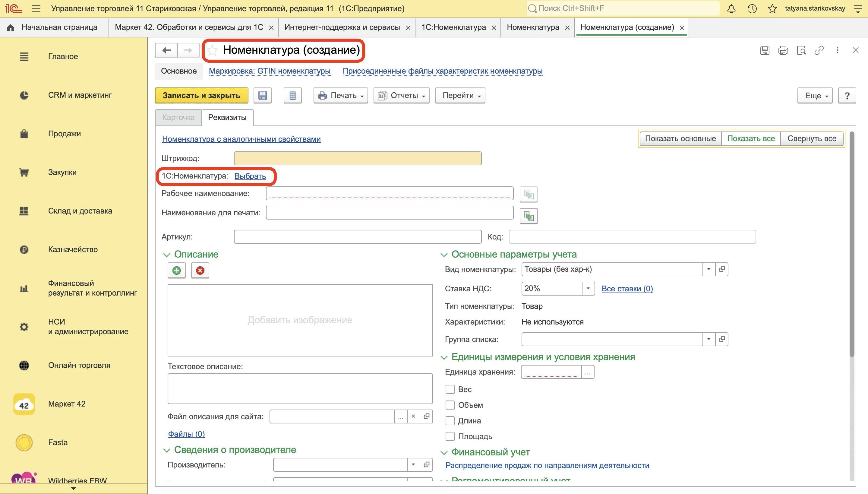This screenshot has width=868, height=494.
Task: Switch to the Карточка tab
Action: click(x=178, y=117)
